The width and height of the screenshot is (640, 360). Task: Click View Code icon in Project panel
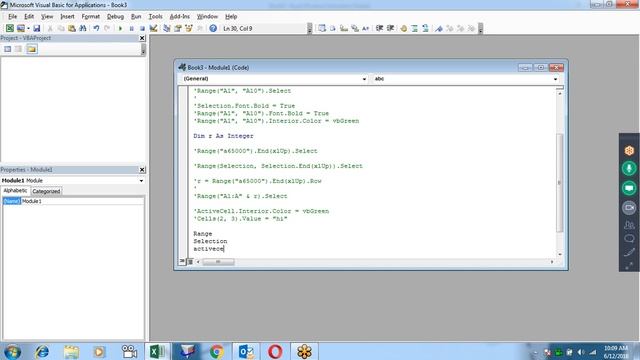8,49
